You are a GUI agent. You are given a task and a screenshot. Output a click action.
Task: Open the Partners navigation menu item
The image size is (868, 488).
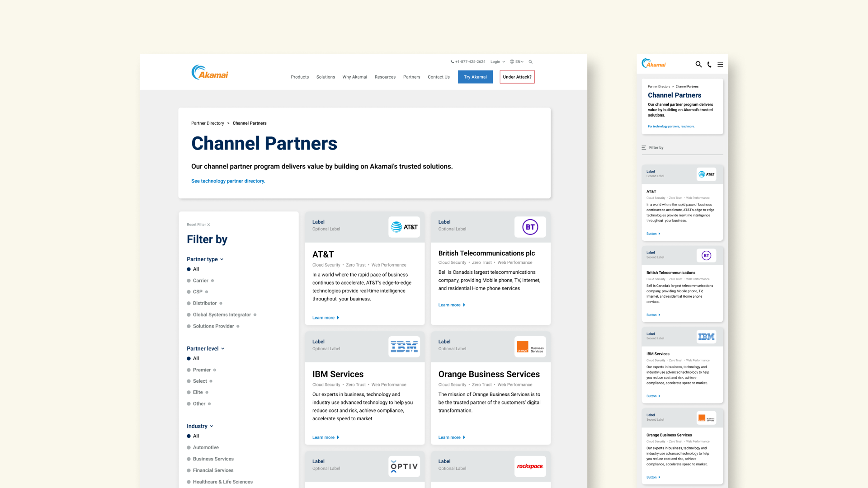tap(411, 77)
